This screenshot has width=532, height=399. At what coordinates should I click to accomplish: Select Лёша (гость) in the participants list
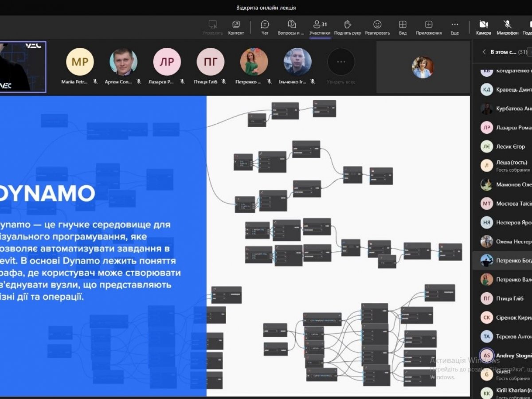click(x=502, y=165)
